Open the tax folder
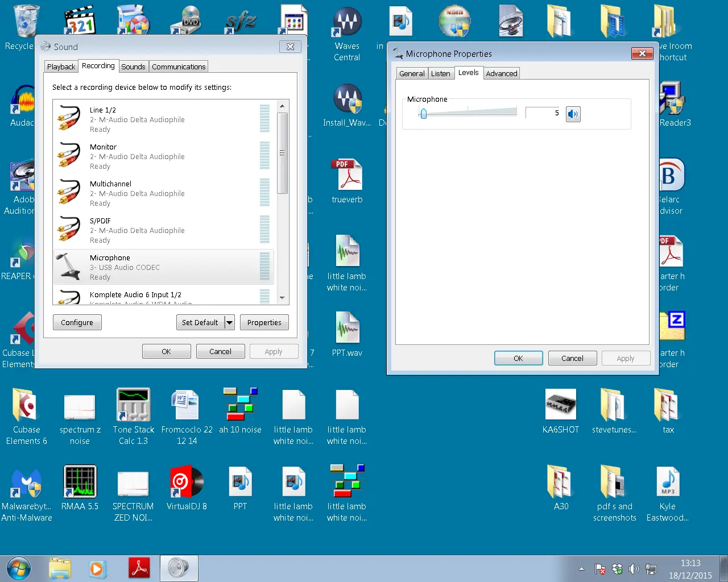Screen dimensions: 728x582 [668, 411]
